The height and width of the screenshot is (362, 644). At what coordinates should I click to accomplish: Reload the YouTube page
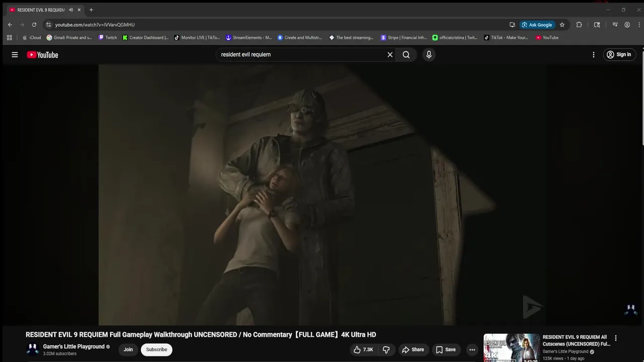click(x=34, y=25)
